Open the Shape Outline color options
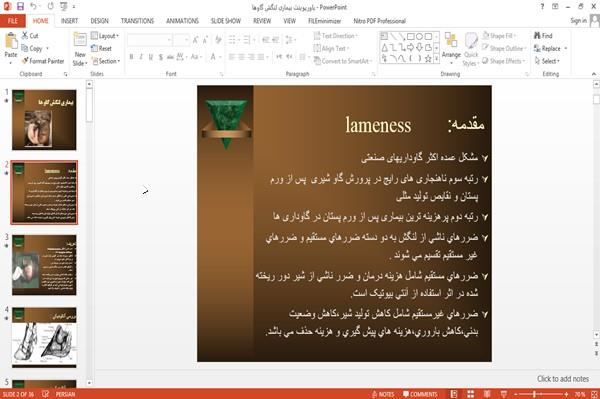Viewport: 600px width, 399px height. click(x=504, y=48)
